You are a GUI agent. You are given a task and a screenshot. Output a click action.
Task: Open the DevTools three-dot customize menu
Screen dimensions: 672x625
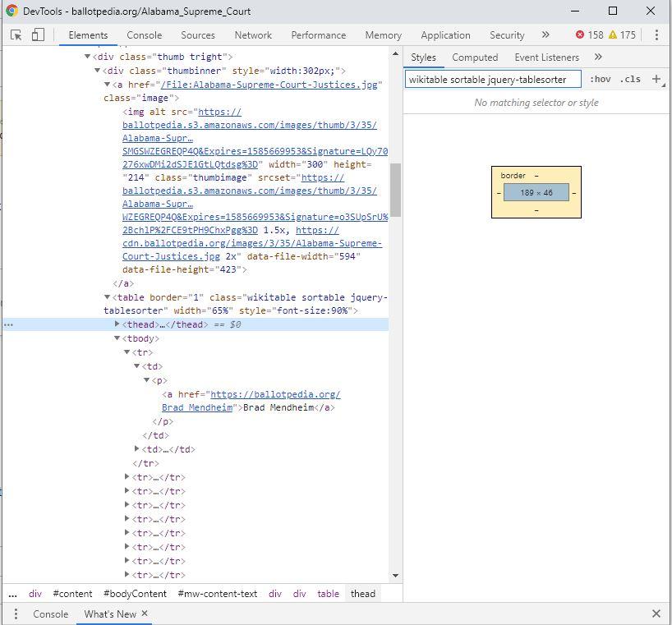click(656, 35)
